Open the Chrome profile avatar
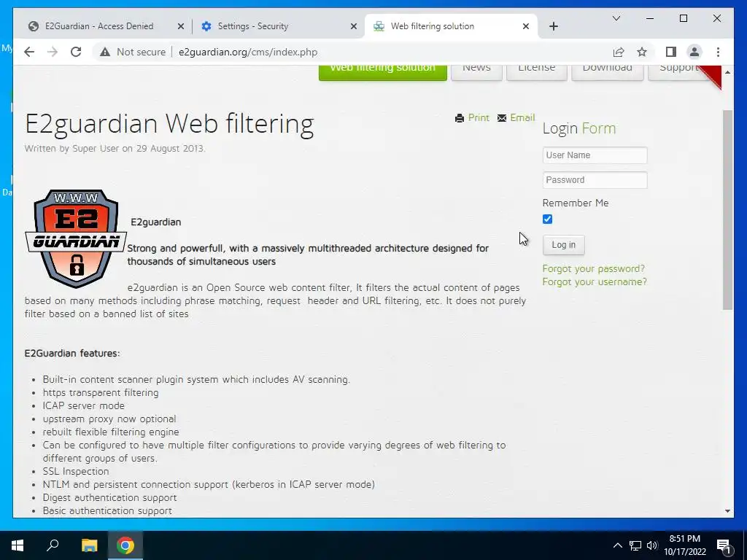The height and width of the screenshot is (560, 747). pos(694,52)
